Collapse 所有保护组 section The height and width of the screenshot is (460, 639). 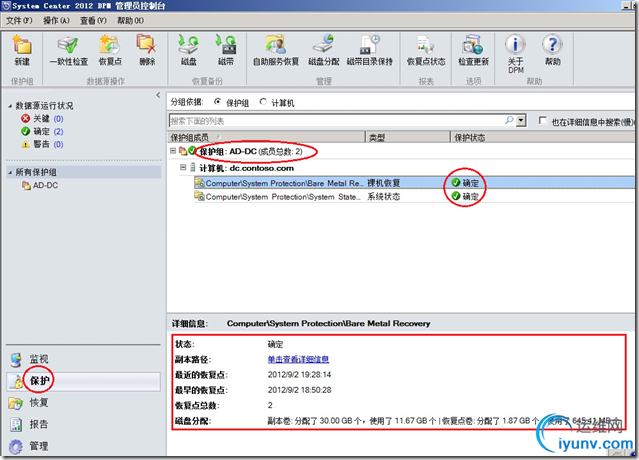coord(10,172)
